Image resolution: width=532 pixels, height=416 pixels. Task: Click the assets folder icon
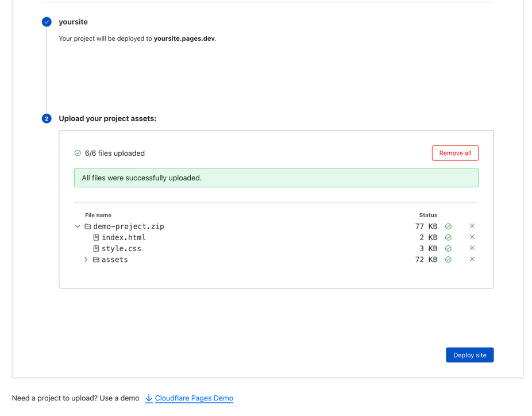click(96, 260)
